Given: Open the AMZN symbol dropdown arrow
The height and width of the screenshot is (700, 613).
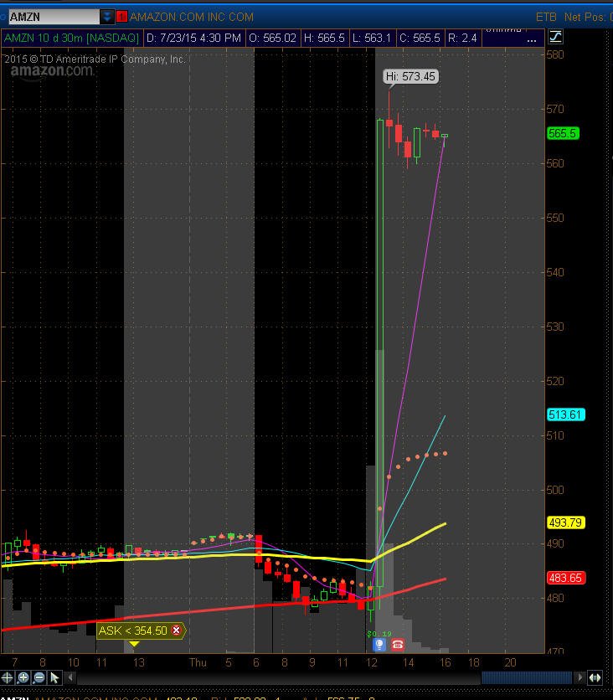Looking at the screenshot, I should (x=107, y=17).
